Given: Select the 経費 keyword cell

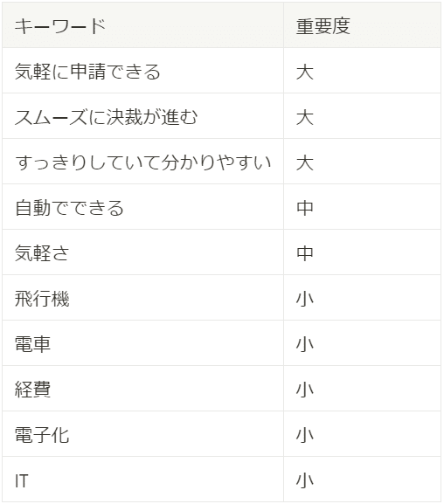Looking at the screenshot, I should point(142,389).
